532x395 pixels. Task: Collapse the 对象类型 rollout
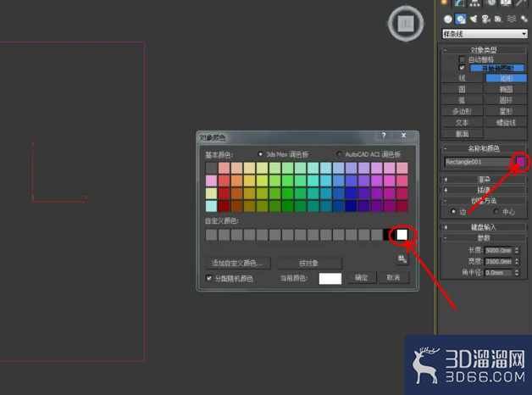pyautogui.click(x=484, y=50)
